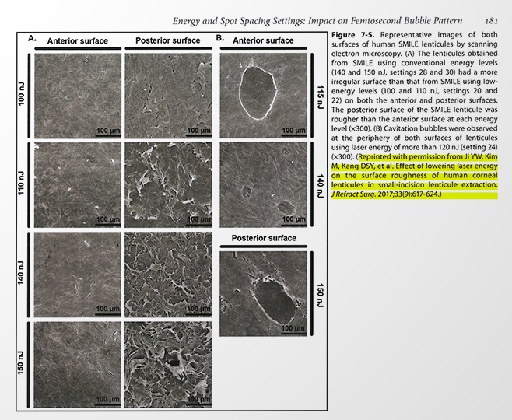Select the 150 nJ posterior cavitation bubble image in panel B
The image size is (512, 420).
(x=265, y=293)
